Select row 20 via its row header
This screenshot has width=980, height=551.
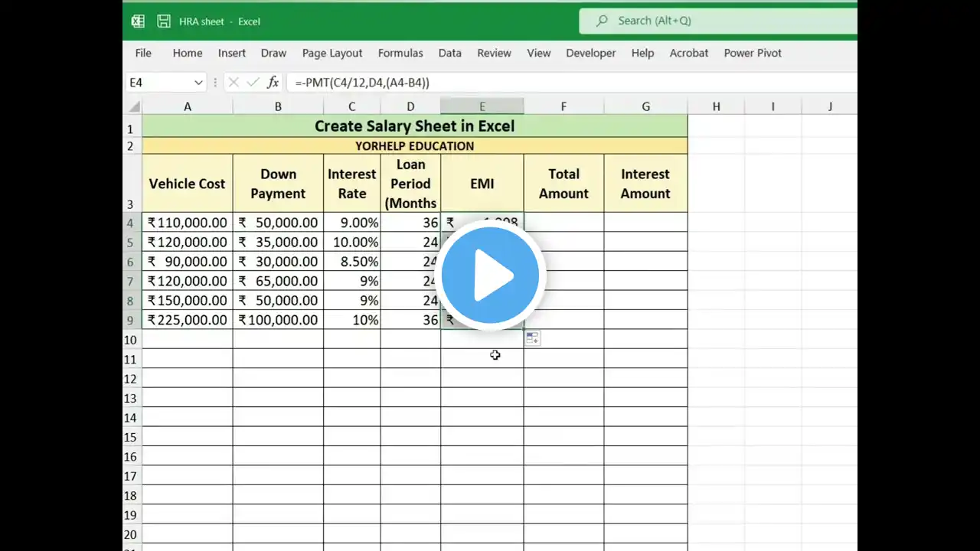tap(132, 534)
